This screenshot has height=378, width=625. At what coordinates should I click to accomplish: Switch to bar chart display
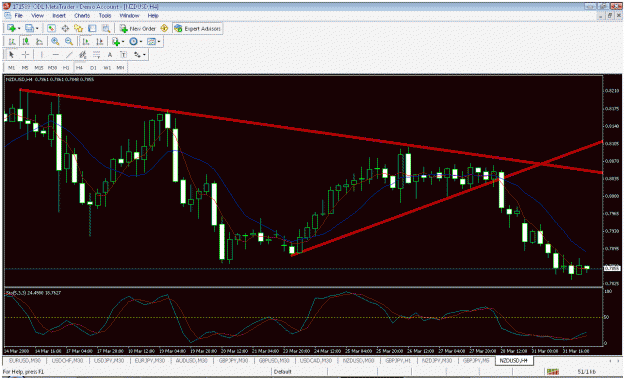(x=12, y=41)
